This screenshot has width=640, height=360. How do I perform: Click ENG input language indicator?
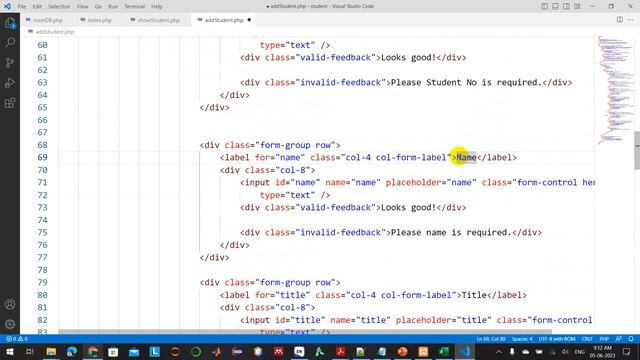[x=580, y=352]
